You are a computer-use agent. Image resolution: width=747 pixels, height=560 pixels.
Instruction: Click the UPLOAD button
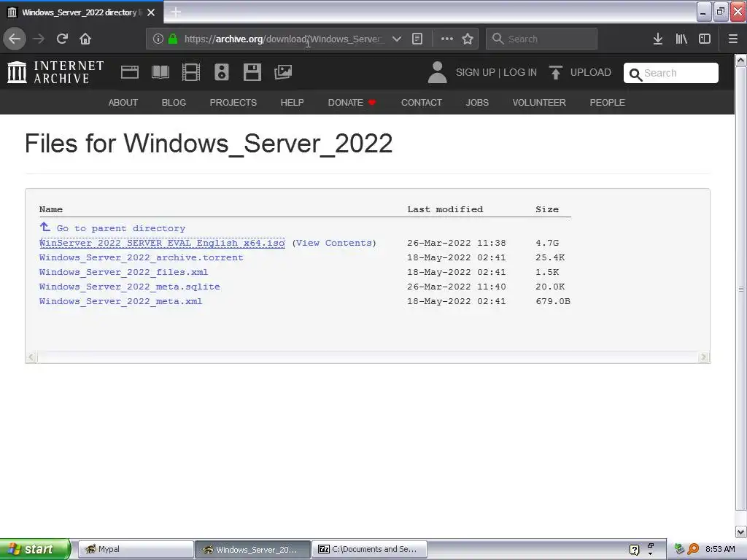pos(580,72)
